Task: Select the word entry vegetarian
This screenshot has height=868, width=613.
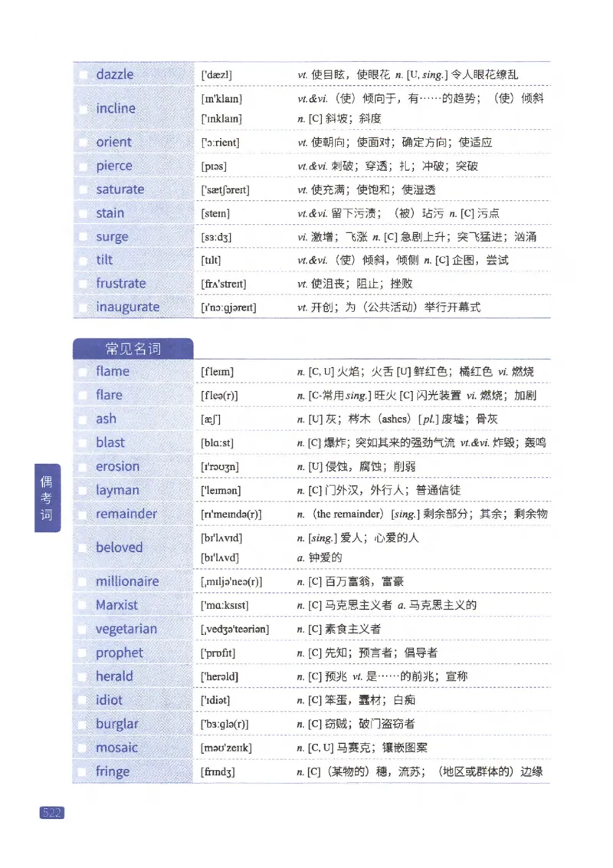Action: [x=126, y=629]
